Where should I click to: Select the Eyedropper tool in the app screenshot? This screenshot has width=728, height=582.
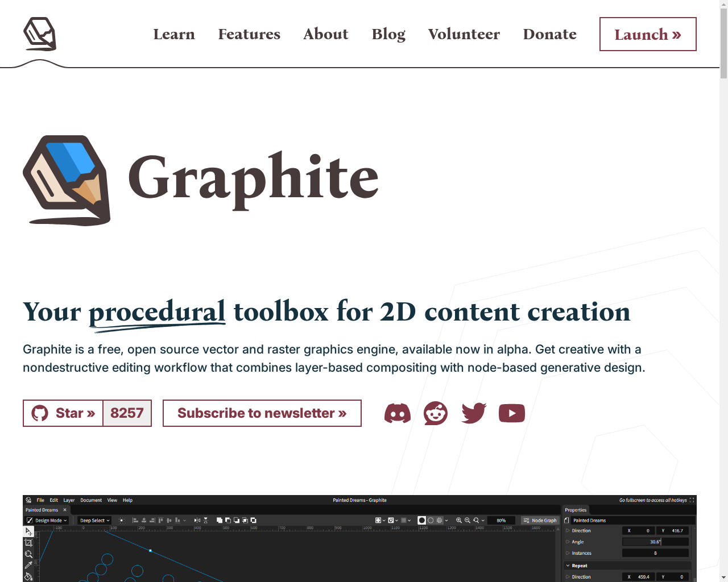[x=28, y=566]
